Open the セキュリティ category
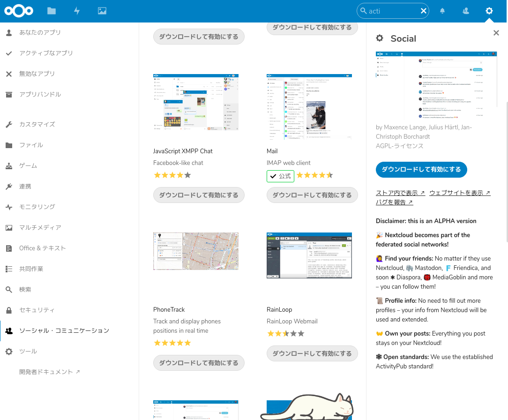 37,310
